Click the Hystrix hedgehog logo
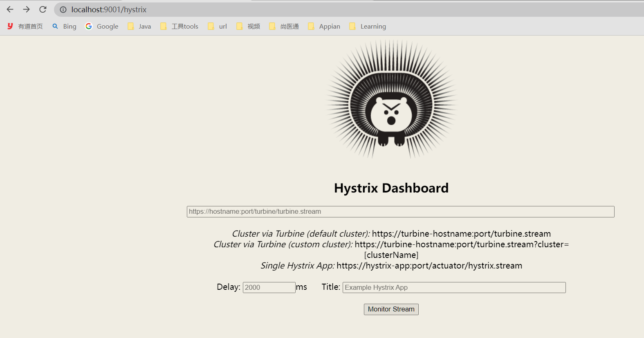The height and width of the screenshot is (338, 644). point(391,99)
